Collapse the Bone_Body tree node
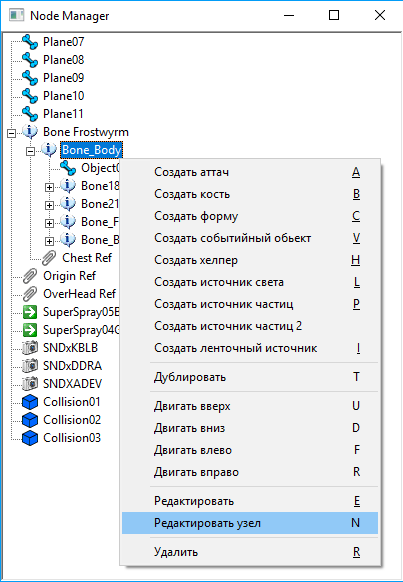 coord(31,151)
